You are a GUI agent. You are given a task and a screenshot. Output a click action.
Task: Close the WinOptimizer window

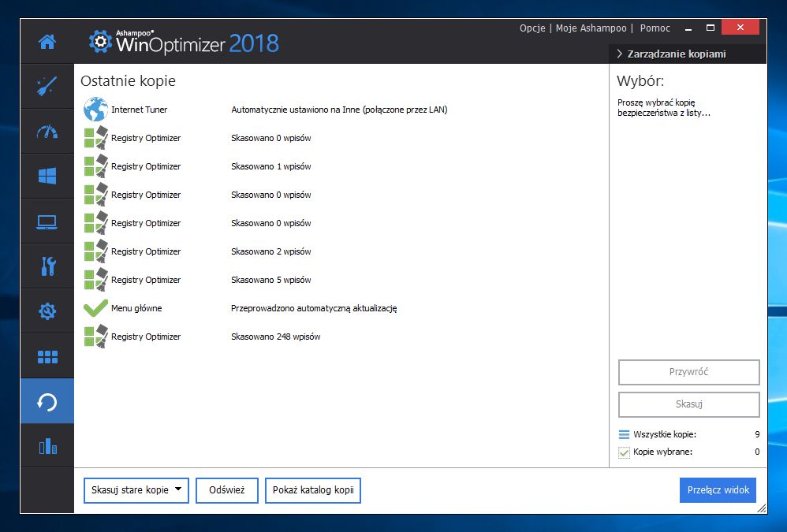point(740,28)
